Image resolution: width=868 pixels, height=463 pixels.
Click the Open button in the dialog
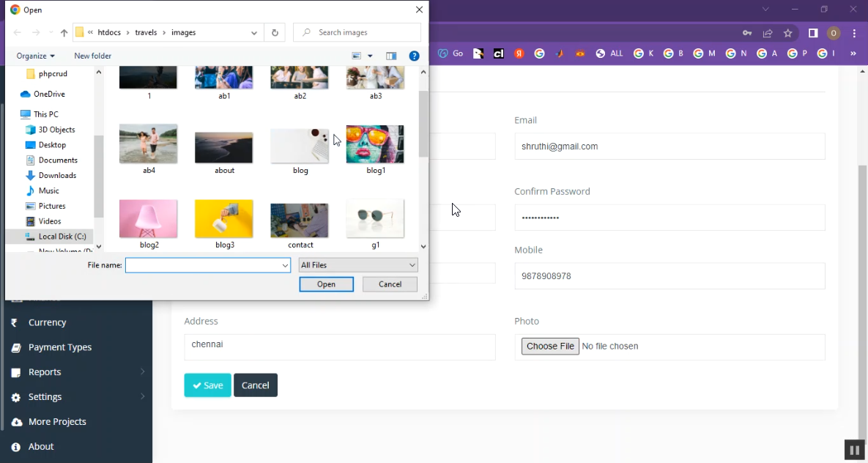click(x=326, y=284)
